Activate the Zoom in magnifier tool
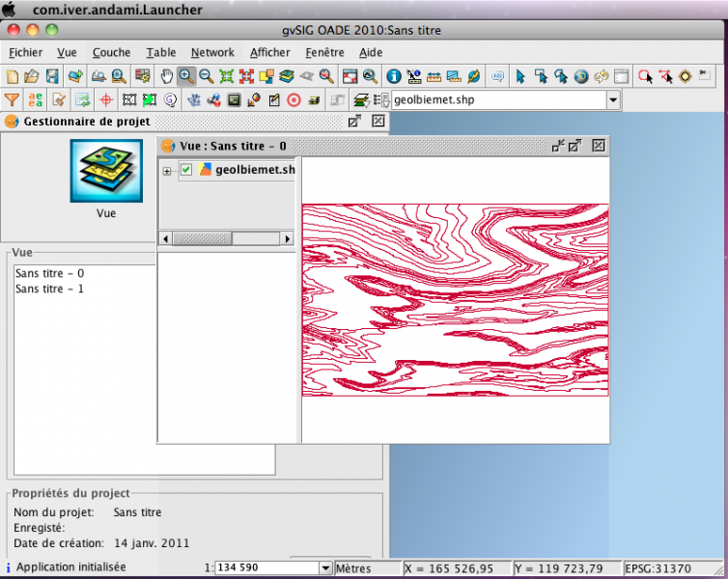 click(186, 76)
